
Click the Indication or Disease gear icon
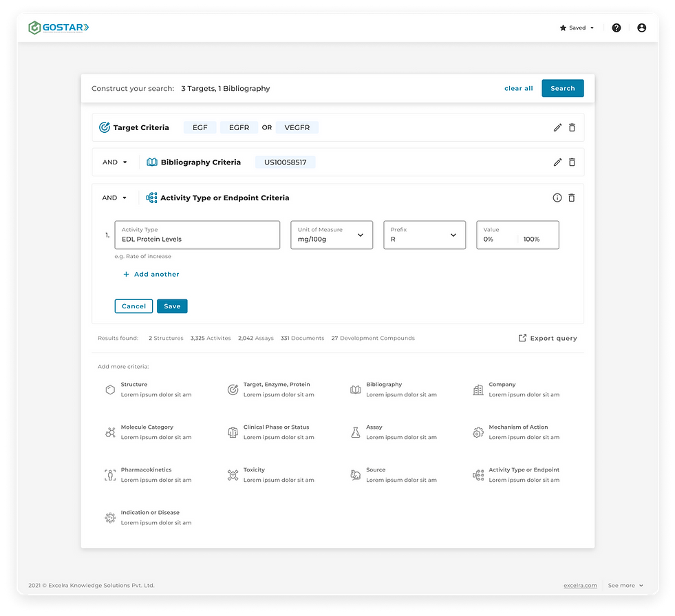(110, 517)
